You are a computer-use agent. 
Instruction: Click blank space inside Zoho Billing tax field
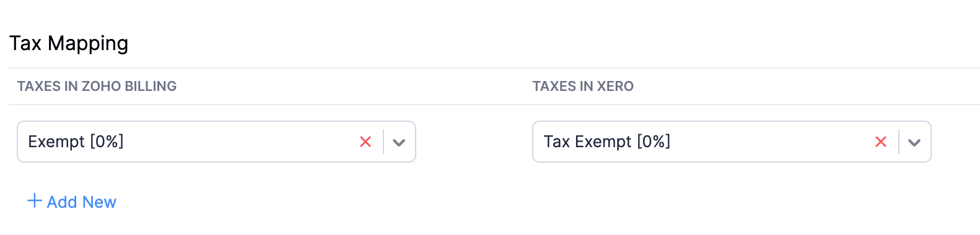coord(242,142)
